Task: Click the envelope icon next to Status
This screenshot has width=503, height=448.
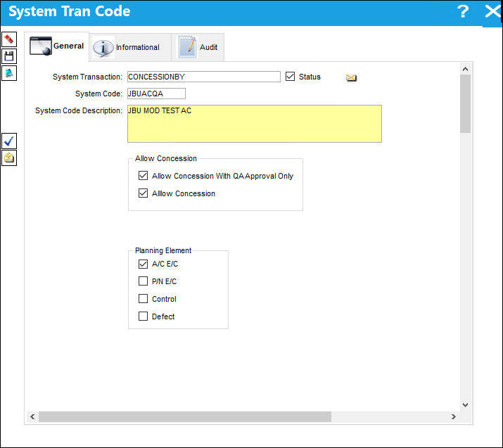Action: pos(351,77)
